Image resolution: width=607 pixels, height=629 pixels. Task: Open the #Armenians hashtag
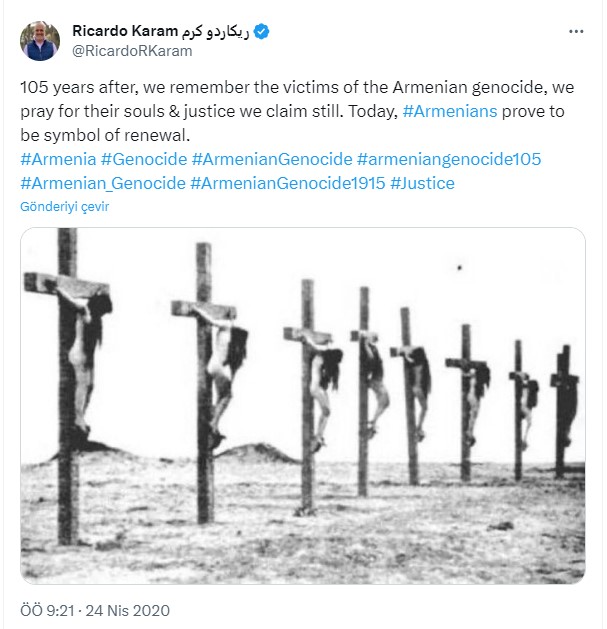click(450, 112)
